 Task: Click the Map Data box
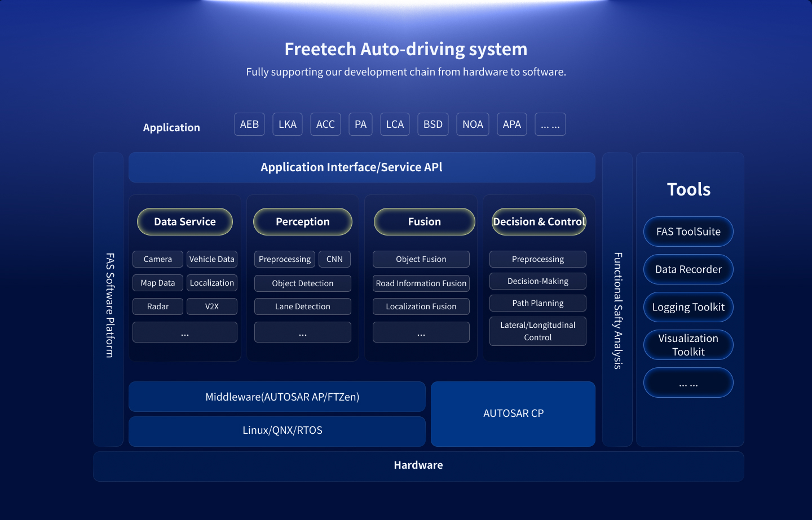(158, 283)
